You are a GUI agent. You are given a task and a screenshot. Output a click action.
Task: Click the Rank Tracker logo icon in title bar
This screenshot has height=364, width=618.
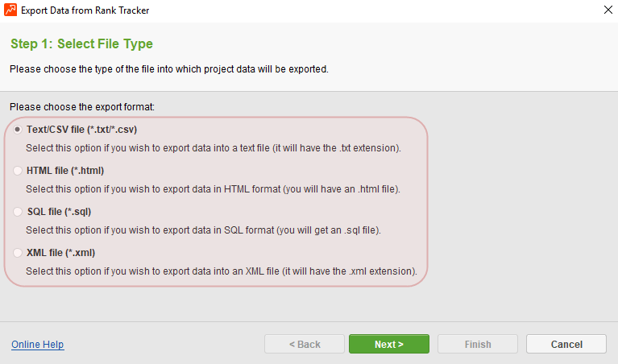[10, 10]
